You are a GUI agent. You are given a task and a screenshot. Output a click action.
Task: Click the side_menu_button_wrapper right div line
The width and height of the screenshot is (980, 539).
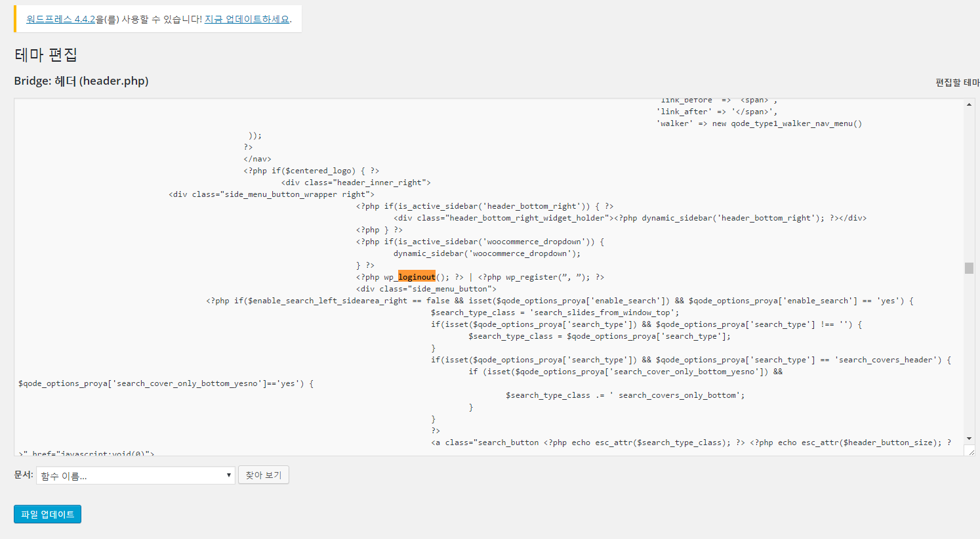(x=272, y=194)
